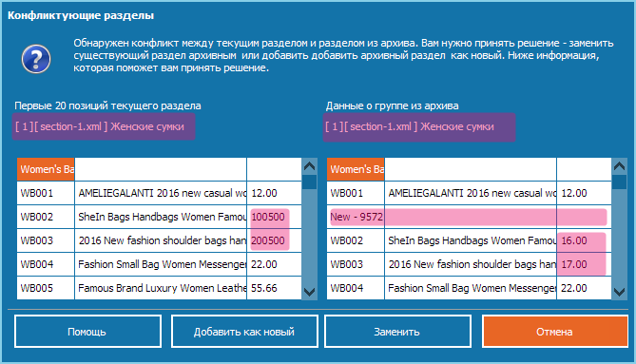
Task: Click Women's Ba header in right table
Action: pos(356,169)
